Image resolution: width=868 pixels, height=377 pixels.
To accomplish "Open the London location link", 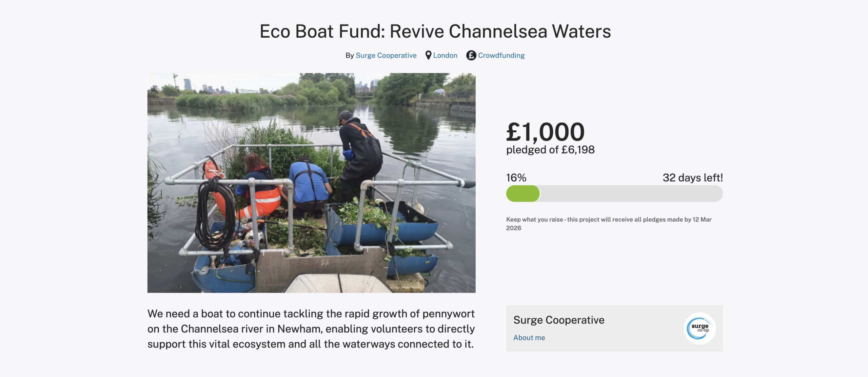I will (x=445, y=55).
